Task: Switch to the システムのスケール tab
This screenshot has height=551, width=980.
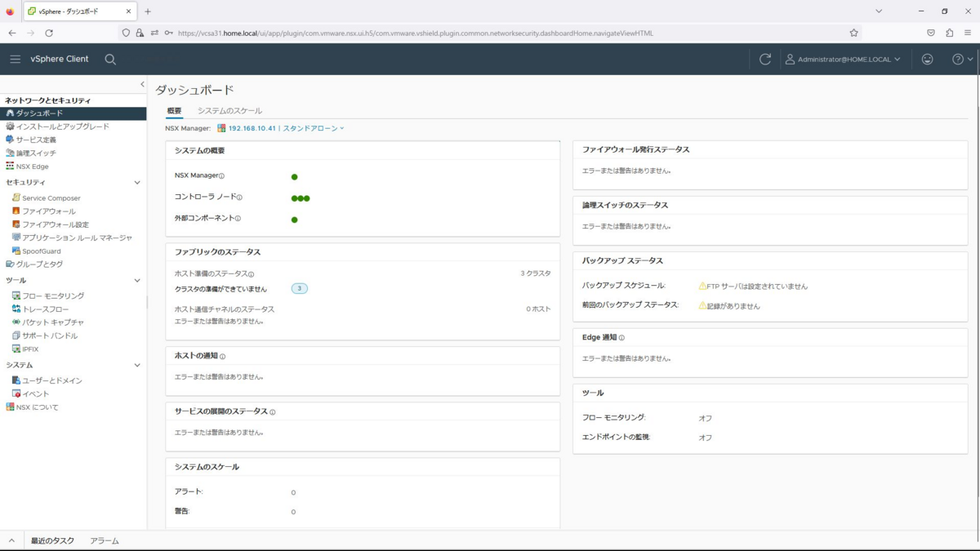Action: [x=229, y=111]
